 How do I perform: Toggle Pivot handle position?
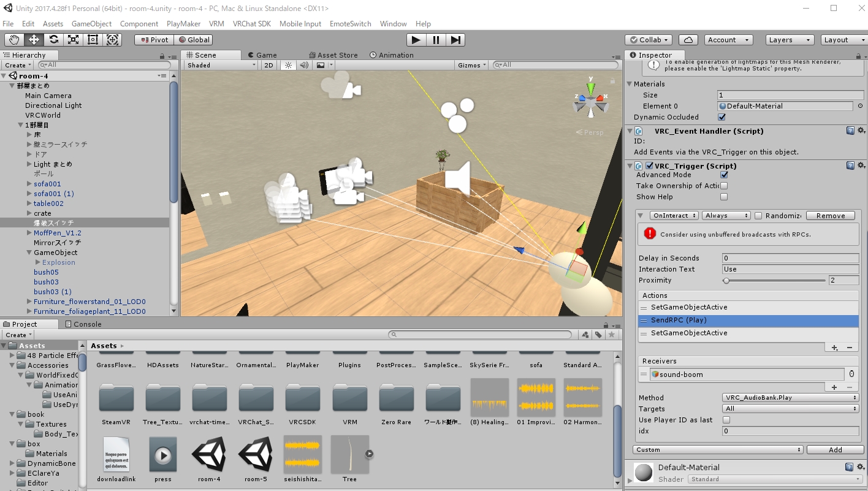coord(154,40)
